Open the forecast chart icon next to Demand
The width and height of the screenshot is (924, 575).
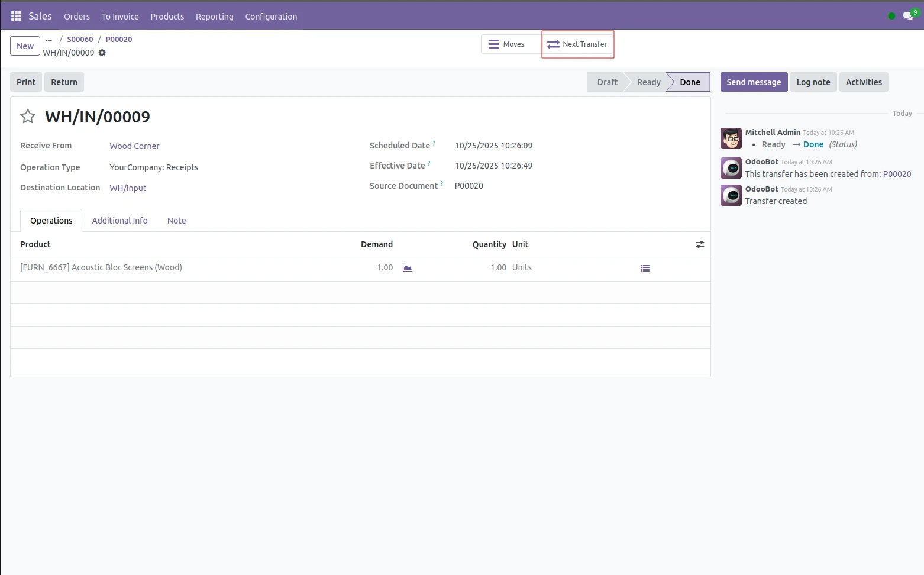(407, 268)
